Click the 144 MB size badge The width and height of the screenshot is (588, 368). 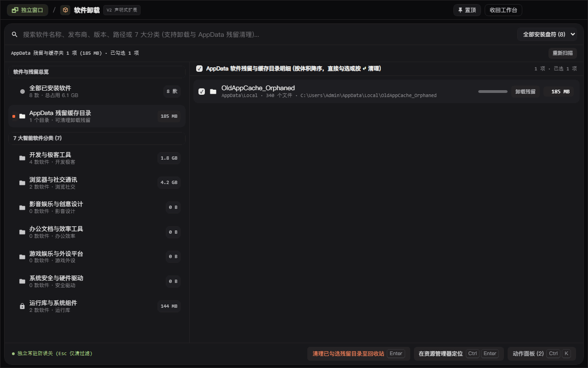[169, 306]
